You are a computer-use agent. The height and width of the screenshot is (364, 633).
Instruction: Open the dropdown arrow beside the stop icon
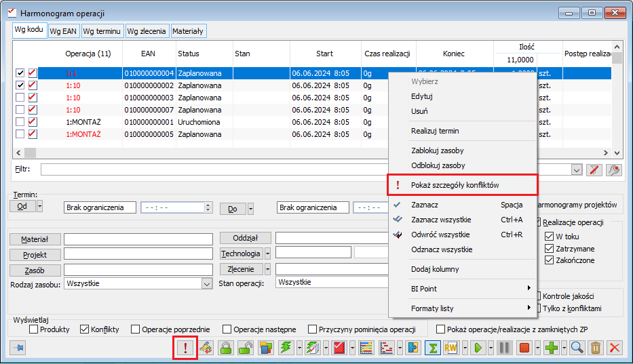(537, 348)
